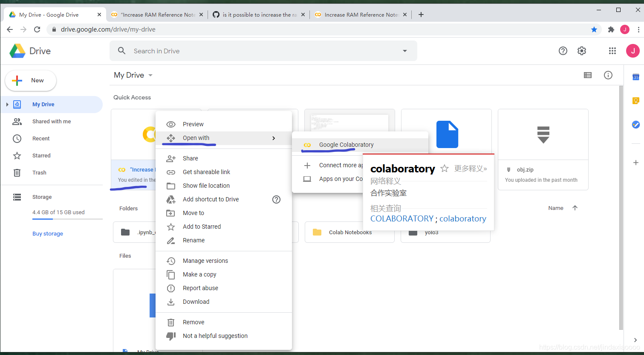Open the yolo3 folder
Viewport: 644px width, 355px height.
pyautogui.click(x=445, y=232)
